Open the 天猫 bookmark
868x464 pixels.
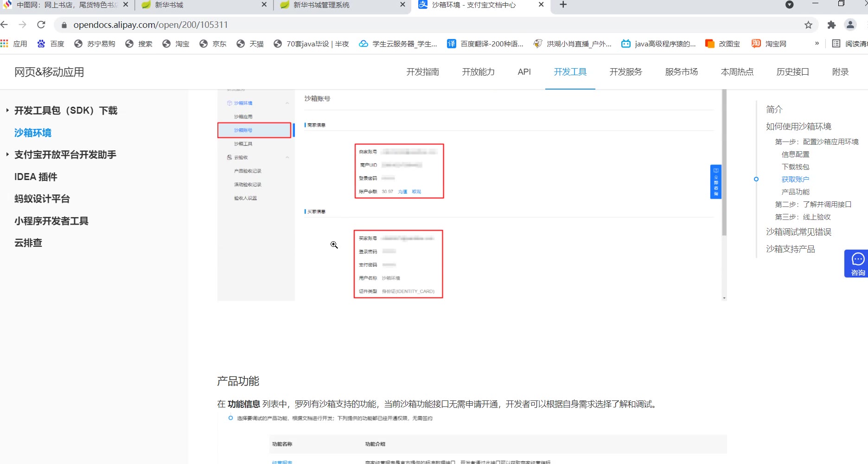250,44
